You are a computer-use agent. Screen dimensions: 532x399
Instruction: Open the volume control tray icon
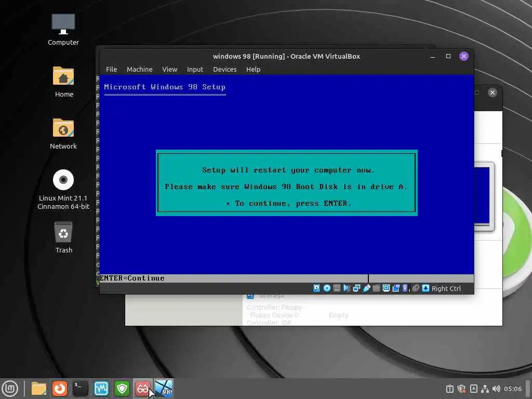click(x=496, y=389)
